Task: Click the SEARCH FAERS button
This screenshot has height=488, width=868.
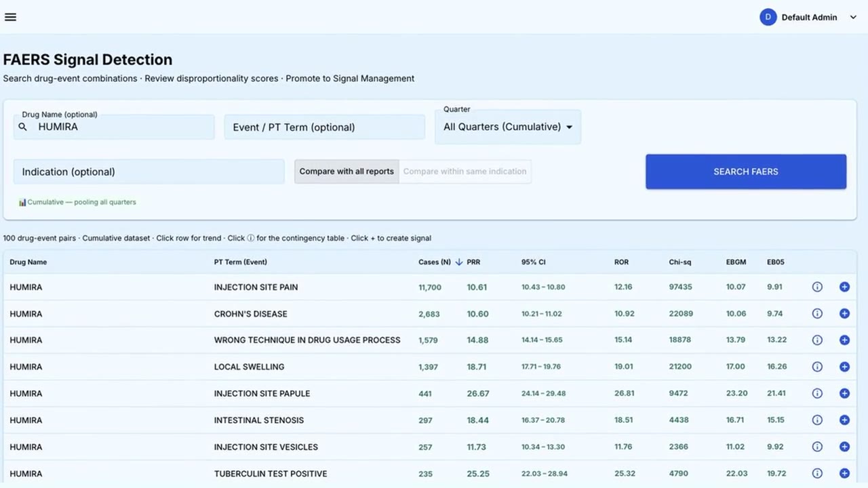Action: 746,171
